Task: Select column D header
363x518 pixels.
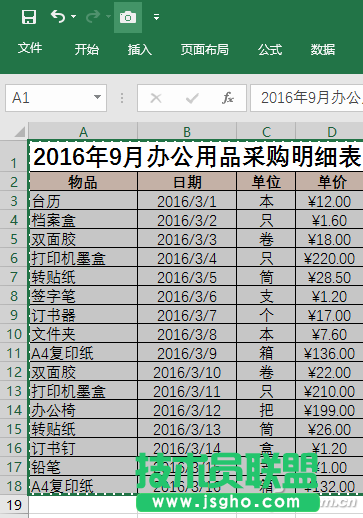Action: click(x=329, y=132)
